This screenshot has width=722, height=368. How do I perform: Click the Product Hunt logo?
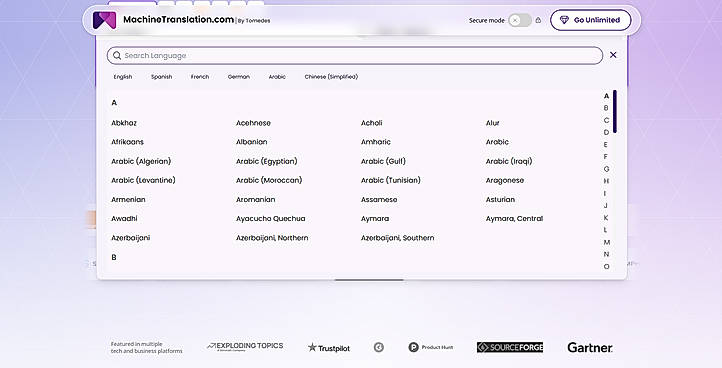click(x=431, y=347)
